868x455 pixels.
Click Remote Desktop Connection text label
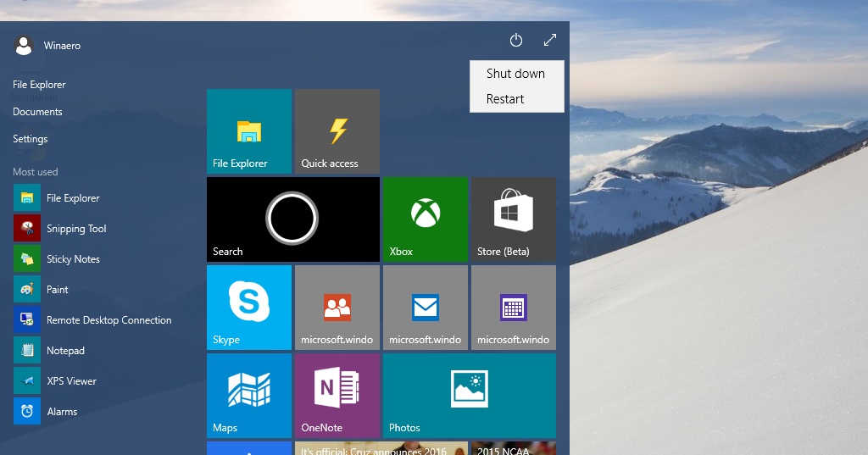point(109,320)
